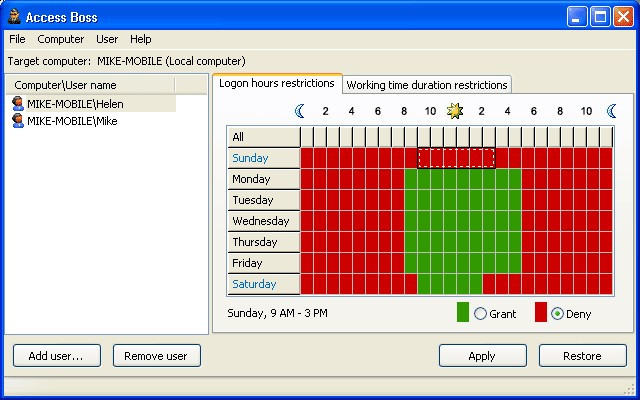
Task: Click the green Grant color swatch
Action: 463,312
